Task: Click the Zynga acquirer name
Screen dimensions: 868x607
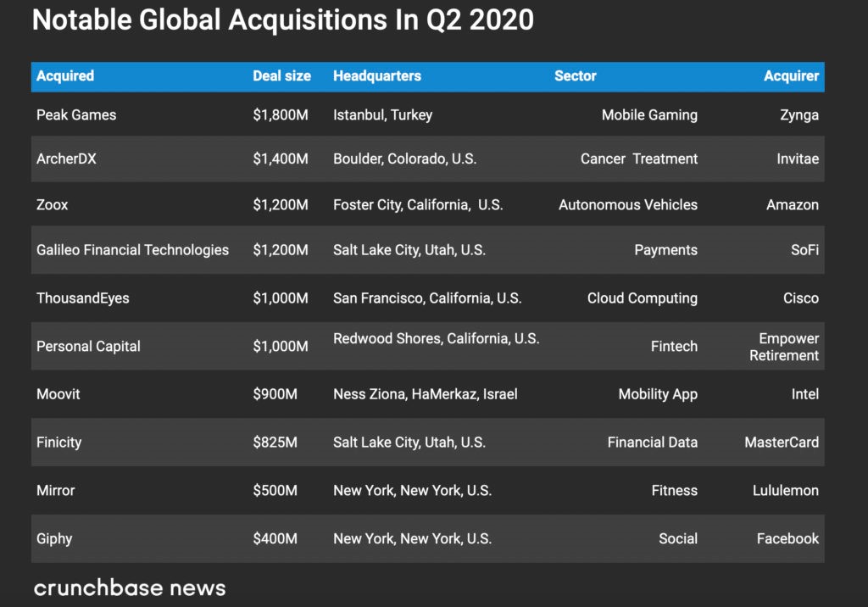Action: pyautogui.click(x=799, y=115)
